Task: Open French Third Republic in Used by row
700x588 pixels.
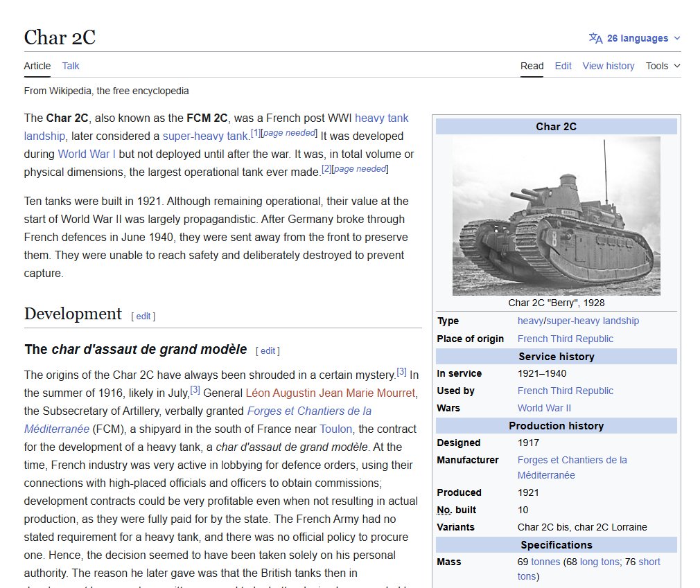Action: [x=565, y=391]
